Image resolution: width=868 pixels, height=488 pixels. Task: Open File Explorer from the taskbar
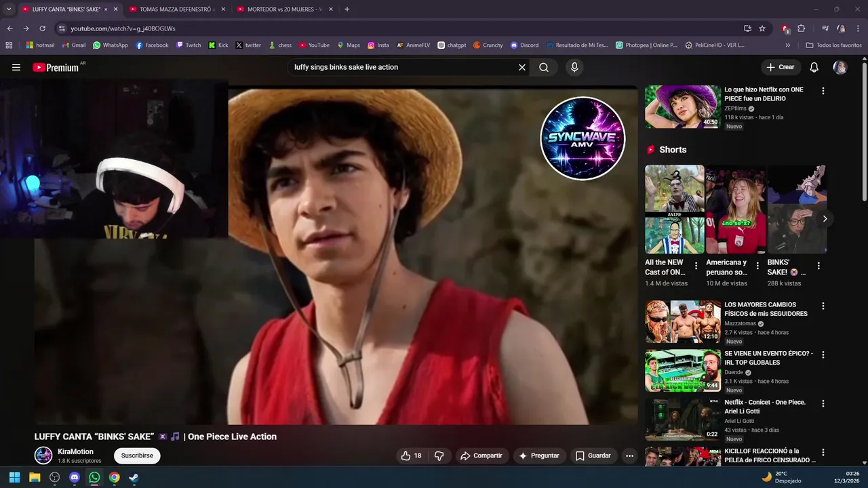coord(35,477)
